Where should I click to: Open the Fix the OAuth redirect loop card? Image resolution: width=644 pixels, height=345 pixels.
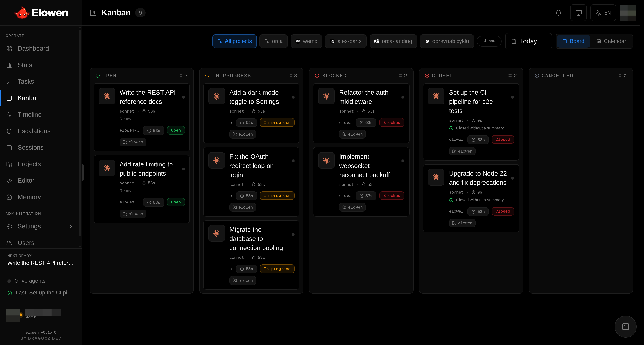click(x=251, y=182)
